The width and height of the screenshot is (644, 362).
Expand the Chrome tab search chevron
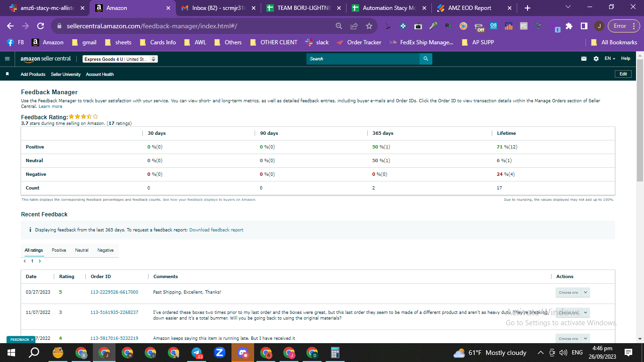(x=568, y=8)
